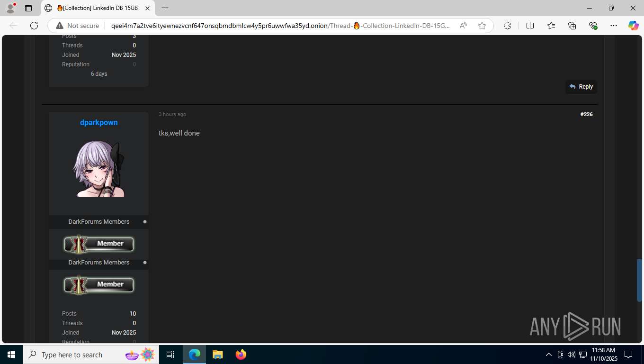Go back to the previous page
The height and width of the screenshot is (364, 644).
13,26
